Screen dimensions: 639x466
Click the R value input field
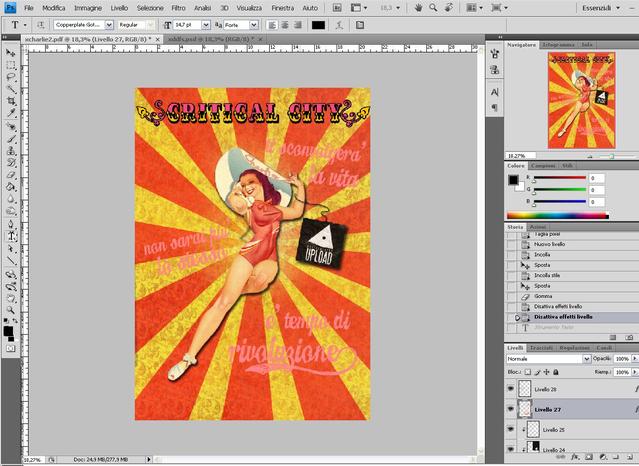(x=597, y=178)
